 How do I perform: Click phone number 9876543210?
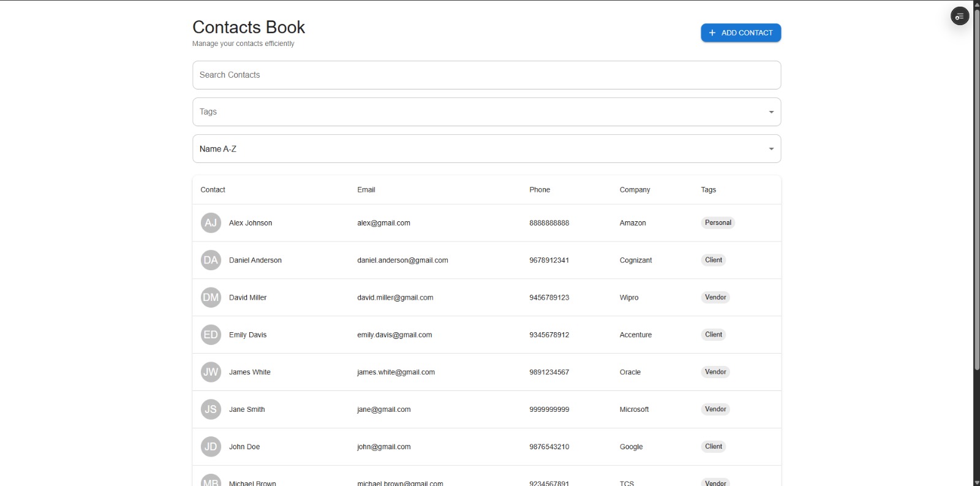[549, 447]
